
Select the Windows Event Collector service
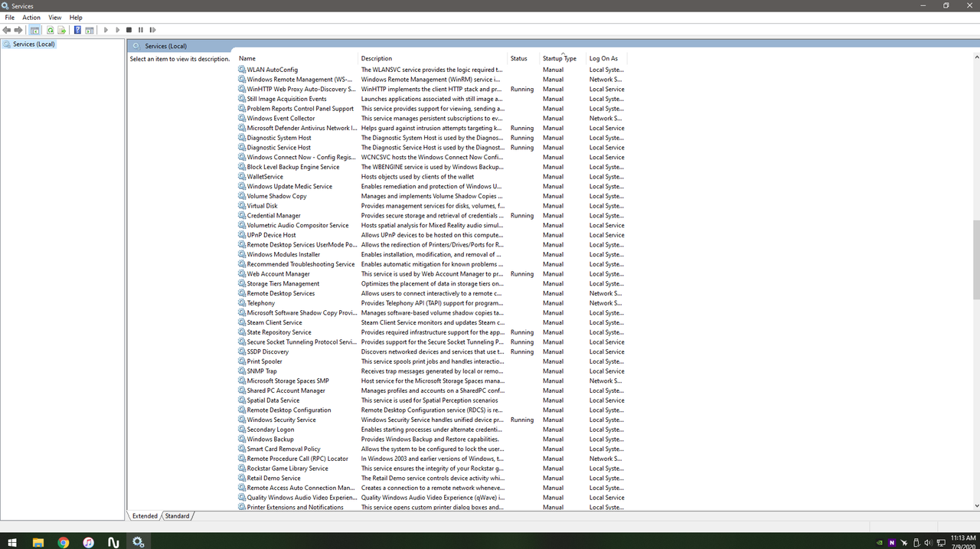tap(432, 119)
